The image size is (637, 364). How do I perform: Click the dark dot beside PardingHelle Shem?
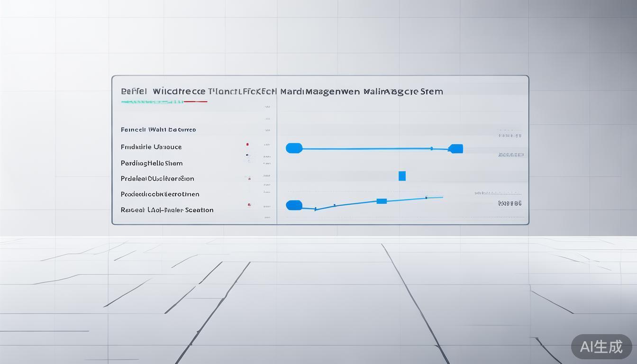[247, 155]
